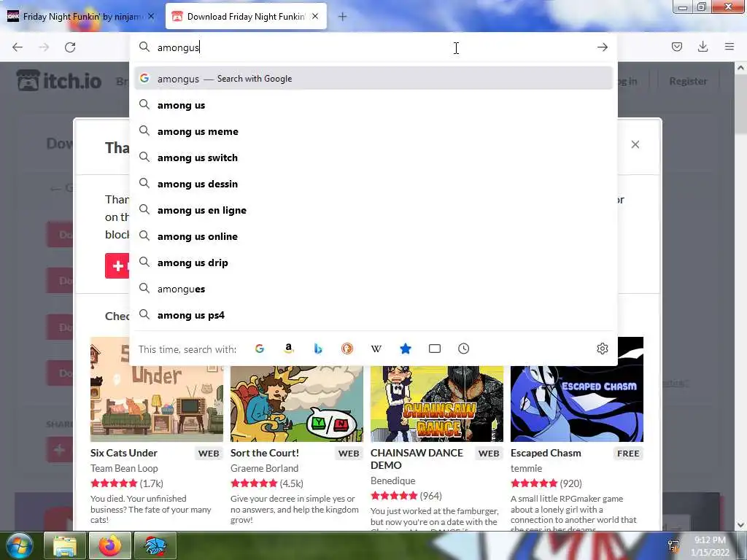The width and height of the screenshot is (747, 560).
Task: Choose the 'among us ps4' suggestion
Action: coord(373,315)
